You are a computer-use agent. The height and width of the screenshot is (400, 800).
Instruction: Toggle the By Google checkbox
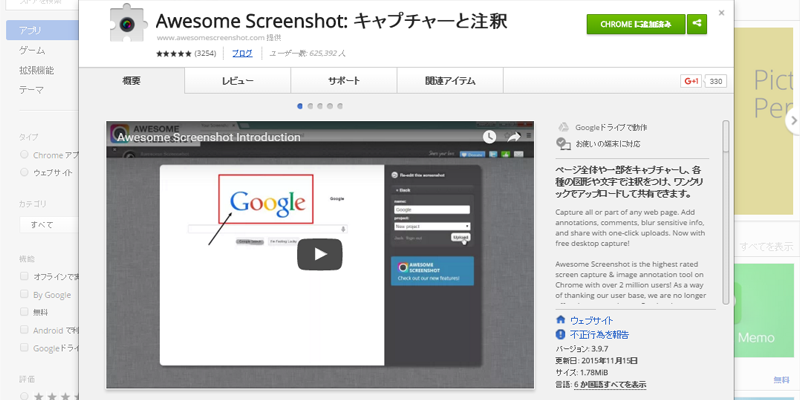(24, 294)
